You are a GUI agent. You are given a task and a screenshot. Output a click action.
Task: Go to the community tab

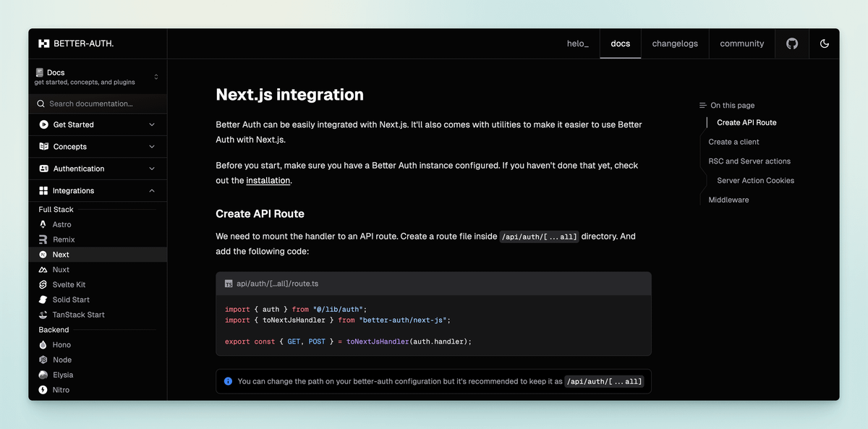click(x=741, y=43)
